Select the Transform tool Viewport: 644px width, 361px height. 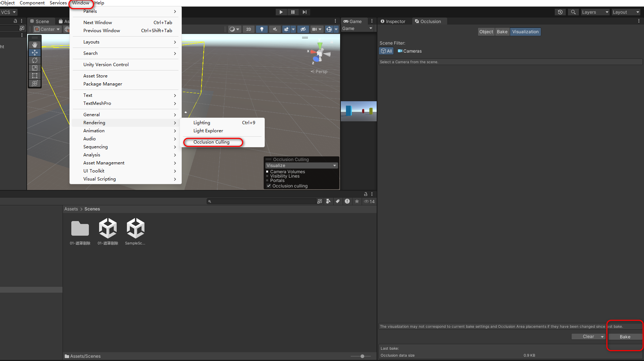pos(35,83)
